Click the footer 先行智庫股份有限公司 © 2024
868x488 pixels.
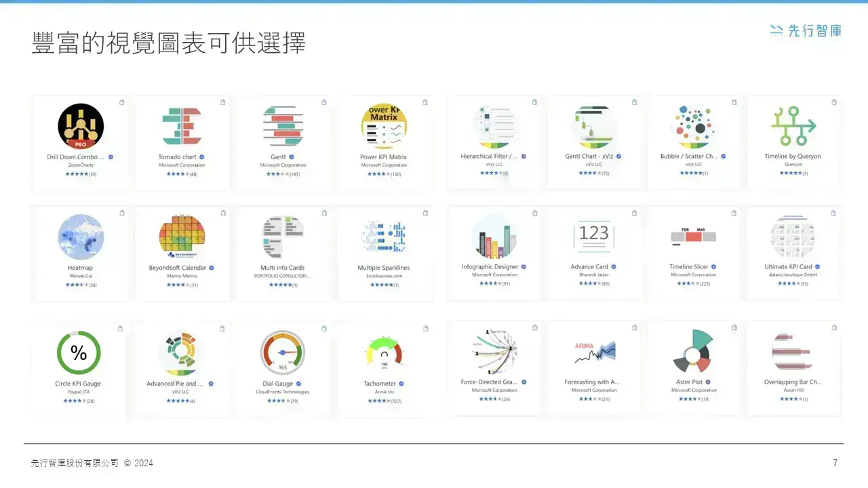[x=92, y=463]
